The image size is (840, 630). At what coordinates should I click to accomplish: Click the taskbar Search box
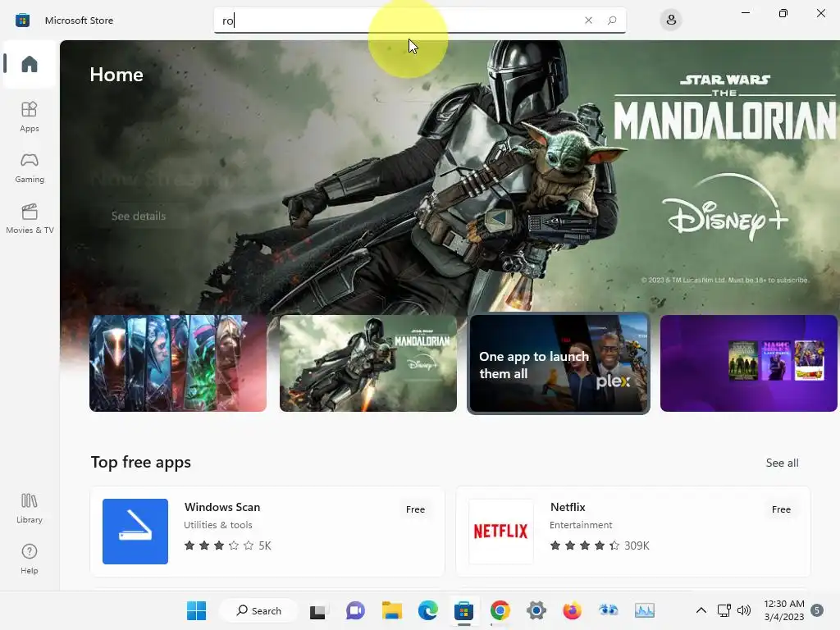258,610
